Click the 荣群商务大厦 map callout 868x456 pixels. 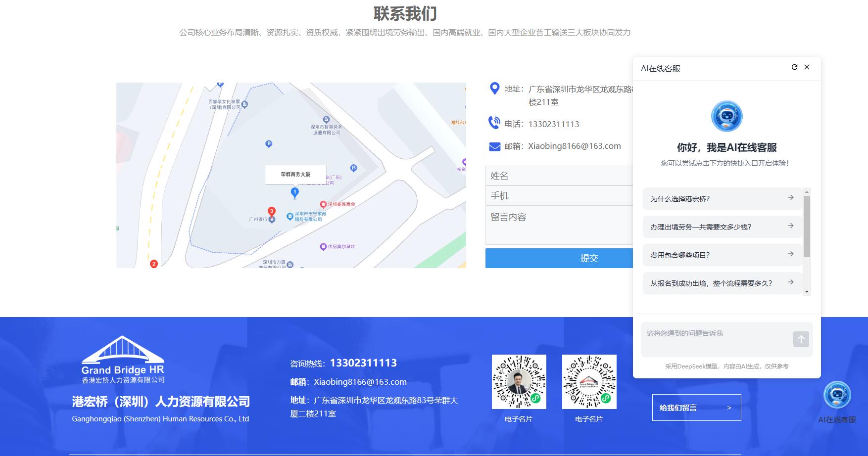click(x=295, y=175)
